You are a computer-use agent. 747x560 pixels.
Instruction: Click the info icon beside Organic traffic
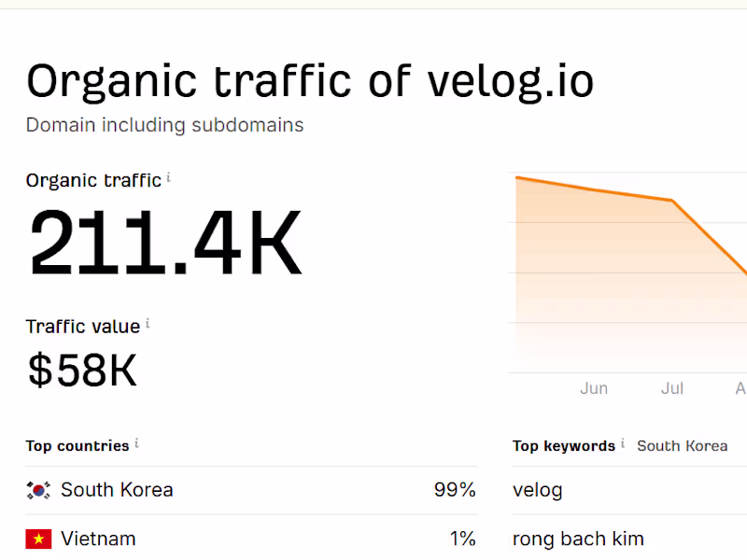(169, 178)
